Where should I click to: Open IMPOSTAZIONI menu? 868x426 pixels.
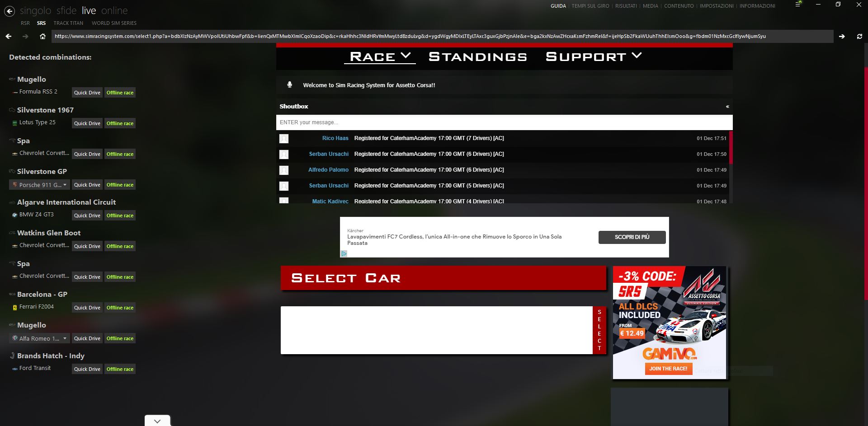tap(717, 6)
